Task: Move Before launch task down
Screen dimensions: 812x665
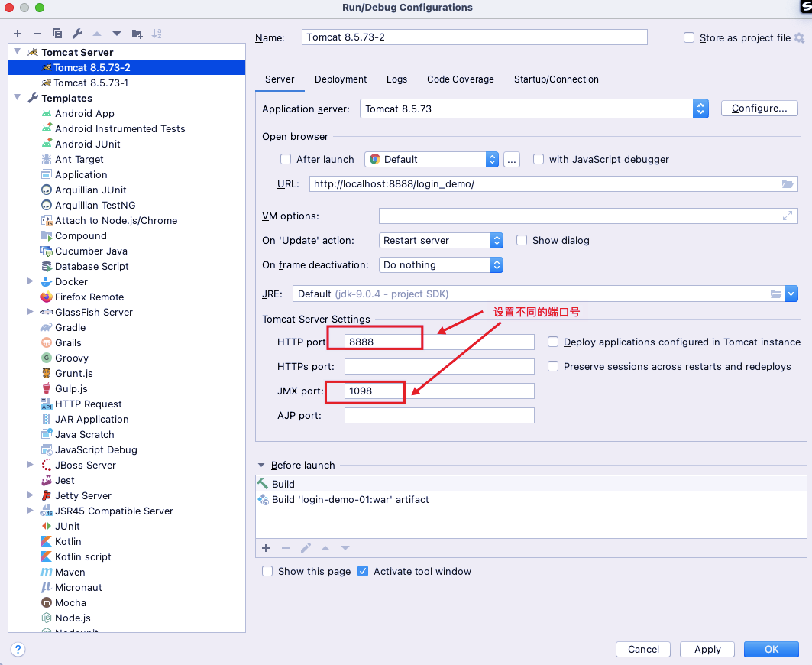Action: tap(345, 548)
